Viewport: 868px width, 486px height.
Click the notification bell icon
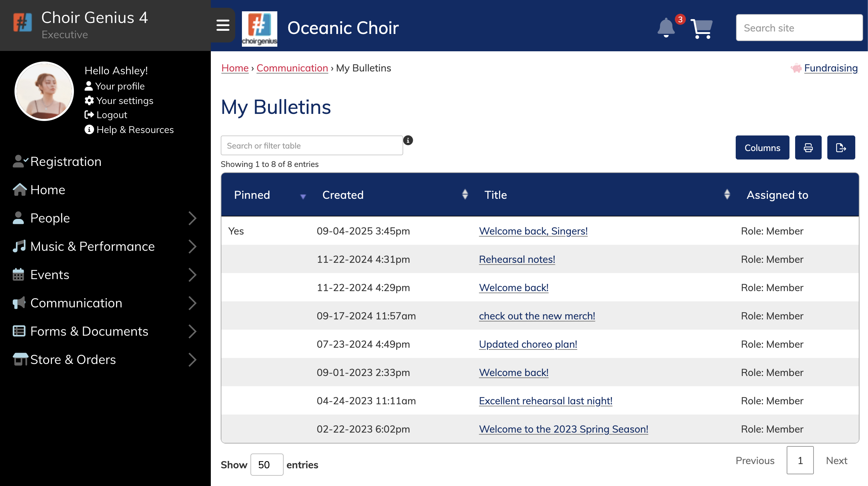point(666,28)
